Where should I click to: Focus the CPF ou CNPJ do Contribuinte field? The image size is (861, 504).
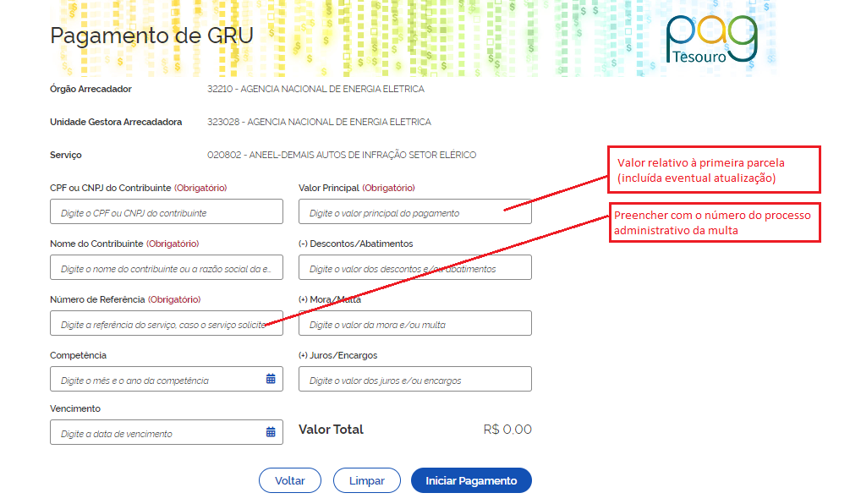coord(166,212)
